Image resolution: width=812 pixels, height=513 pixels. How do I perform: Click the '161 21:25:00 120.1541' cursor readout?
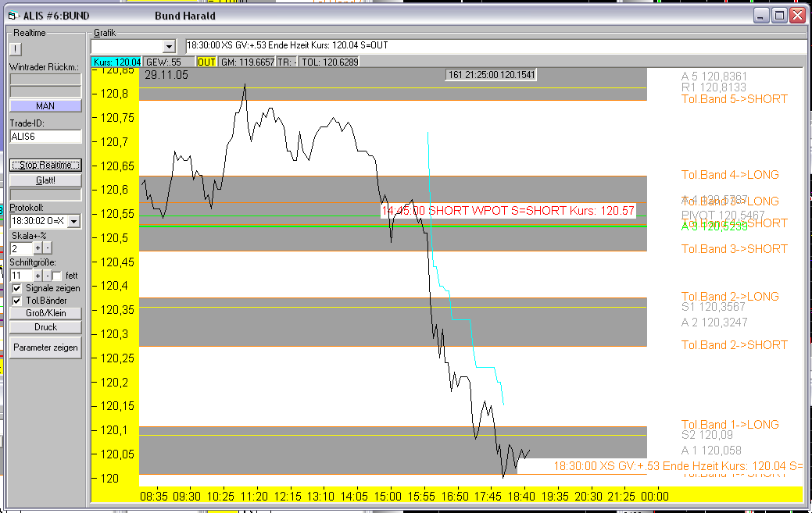491,75
